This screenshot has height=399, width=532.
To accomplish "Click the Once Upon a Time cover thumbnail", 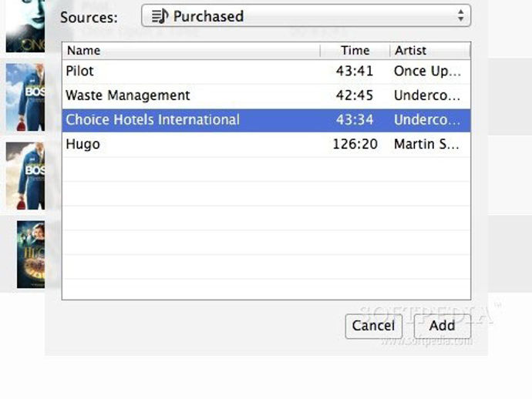I will [x=25, y=26].
